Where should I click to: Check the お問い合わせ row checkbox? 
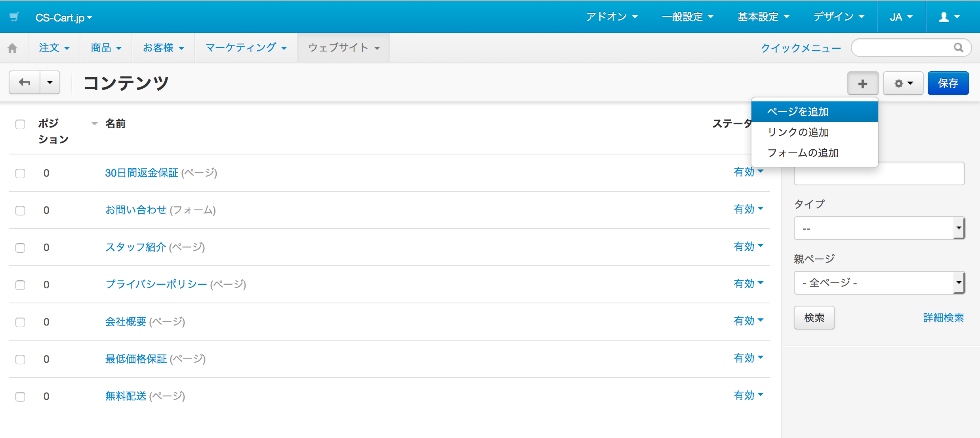[x=20, y=211]
